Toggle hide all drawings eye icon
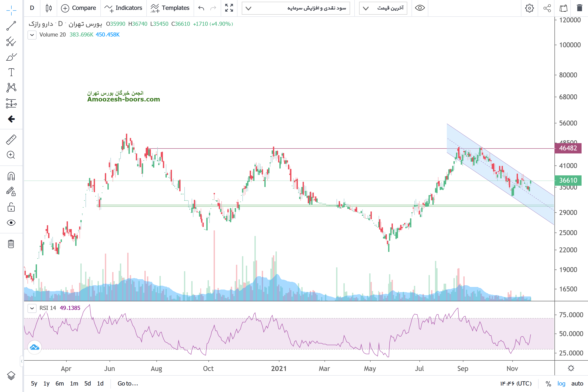Image resolution: width=588 pixels, height=392 pixels. click(x=11, y=222)
